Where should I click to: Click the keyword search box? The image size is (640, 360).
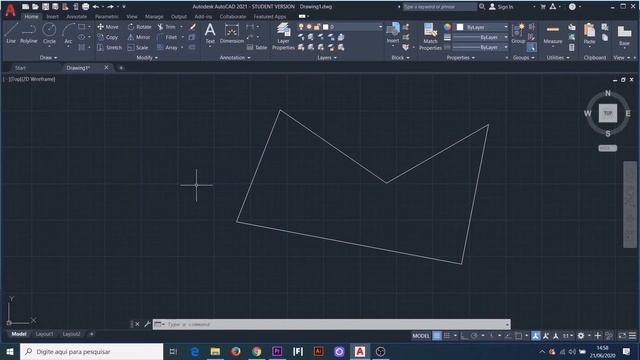click(x=440, y=7)
